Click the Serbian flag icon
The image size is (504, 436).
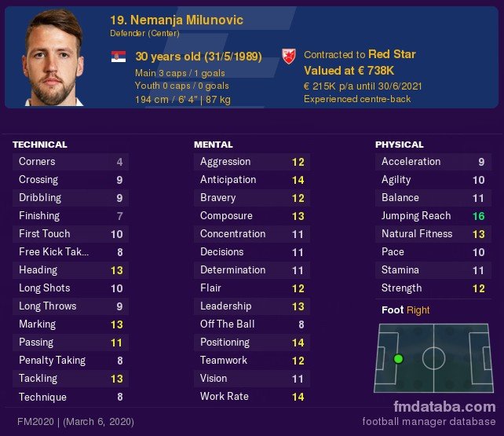[x=119, y=57]
